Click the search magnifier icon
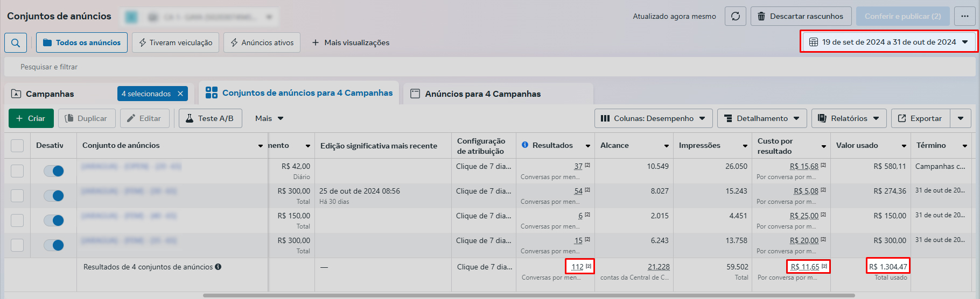 point(16,42)
